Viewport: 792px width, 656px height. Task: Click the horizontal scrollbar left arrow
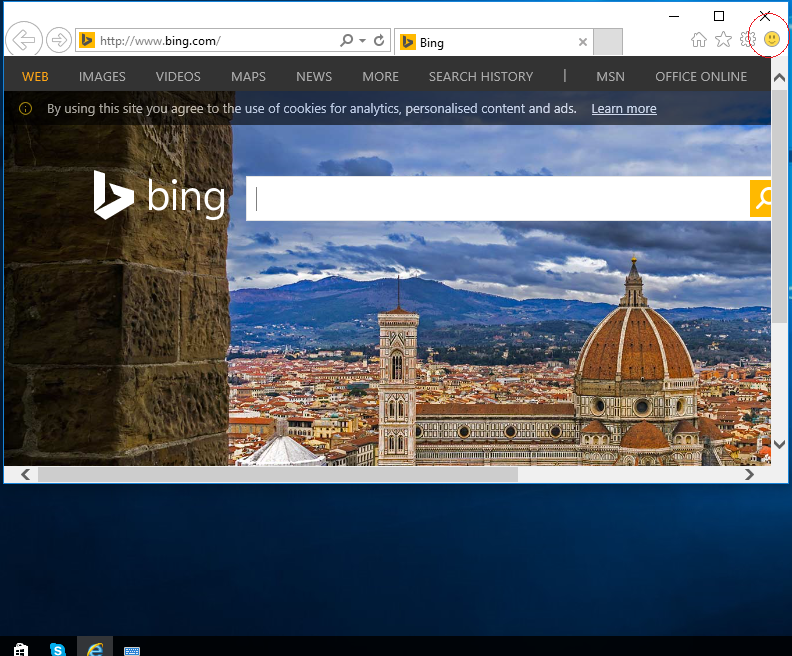tap(25, 474)
